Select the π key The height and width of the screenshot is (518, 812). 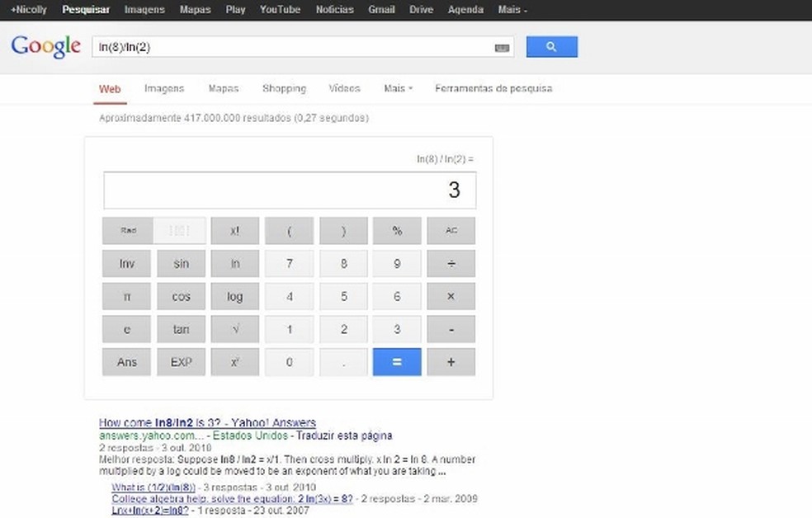[x=126, y=296]
